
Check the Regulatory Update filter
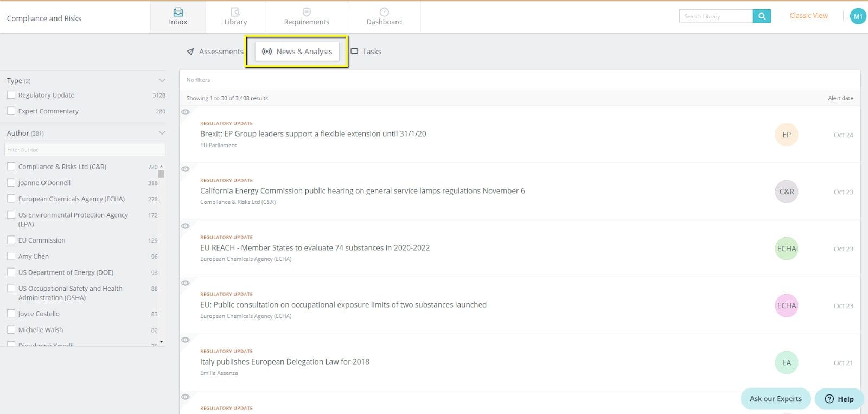[11, 95]
